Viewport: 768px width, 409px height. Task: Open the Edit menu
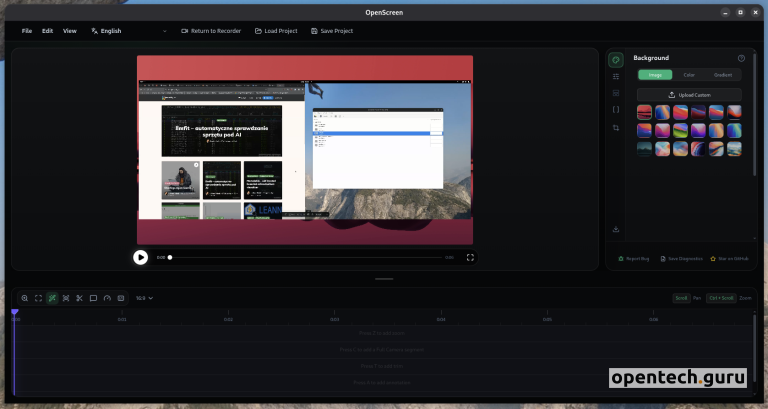point(48,31)
